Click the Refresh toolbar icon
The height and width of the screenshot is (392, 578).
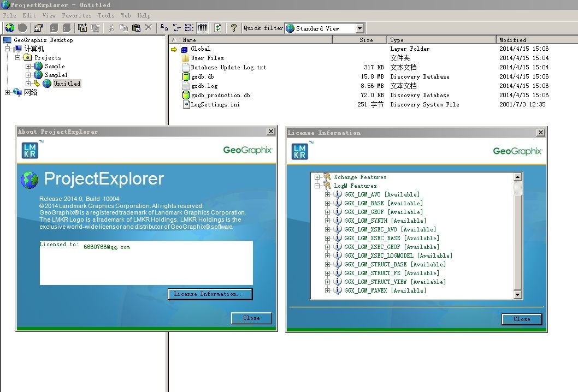pos(218,28)
